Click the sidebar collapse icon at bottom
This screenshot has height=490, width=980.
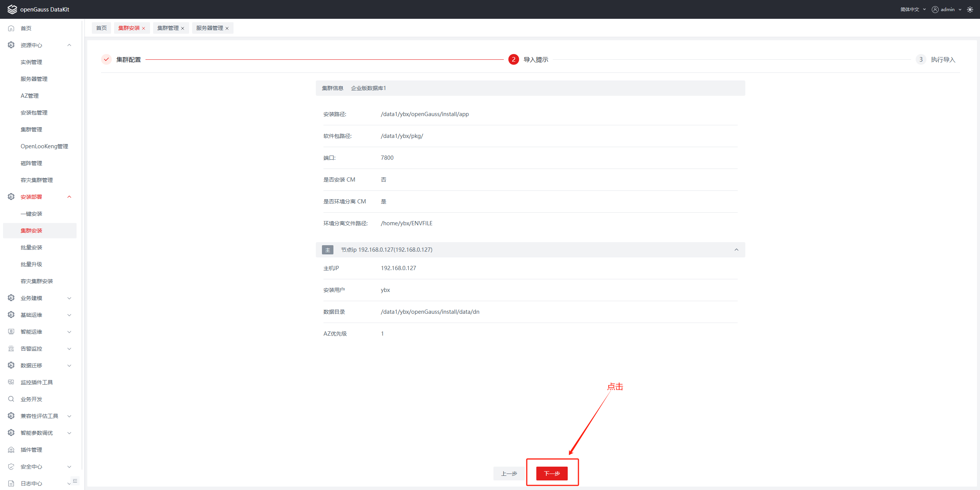tap(75, 481)
